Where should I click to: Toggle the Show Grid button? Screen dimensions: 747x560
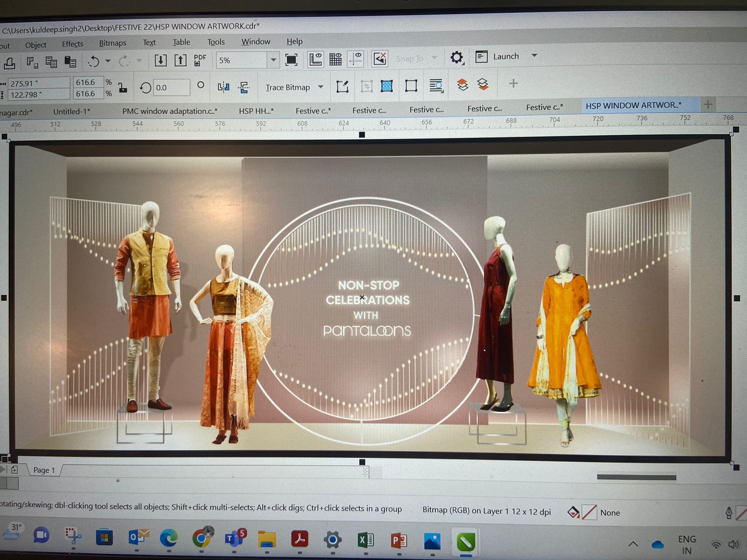[x=335, y=59]
